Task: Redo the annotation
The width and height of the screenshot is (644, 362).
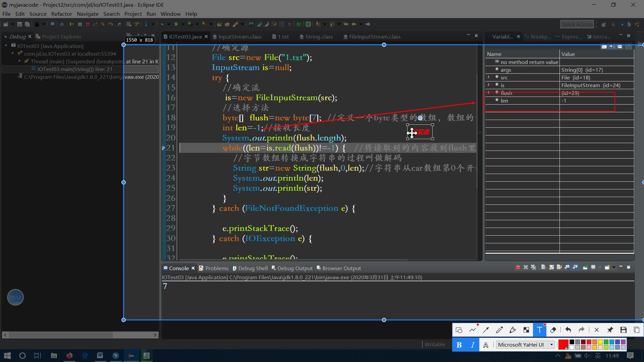Action: coord(582,330)
